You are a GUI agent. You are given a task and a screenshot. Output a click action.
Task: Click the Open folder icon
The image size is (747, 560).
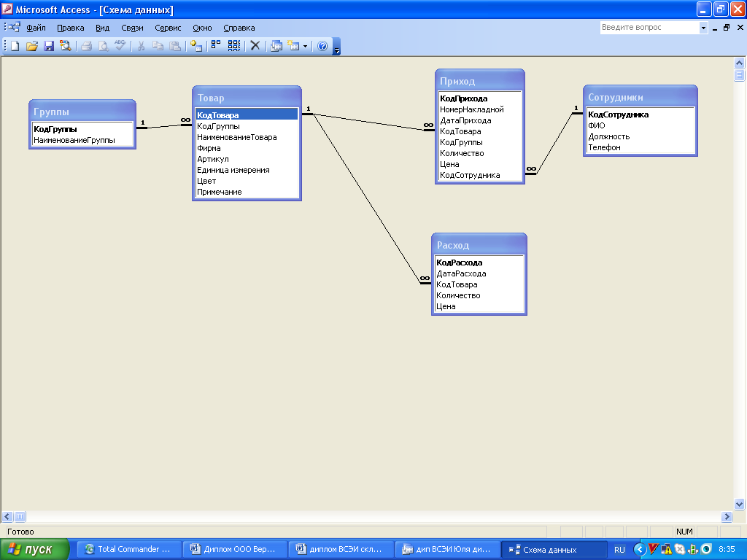[x=32, y=46]
